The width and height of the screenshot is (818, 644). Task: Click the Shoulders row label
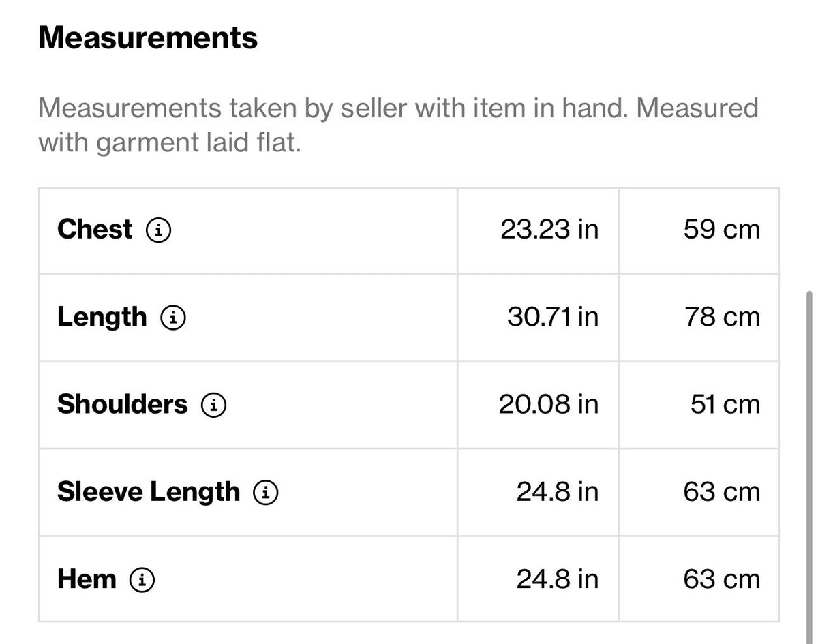tap(122, 404)
